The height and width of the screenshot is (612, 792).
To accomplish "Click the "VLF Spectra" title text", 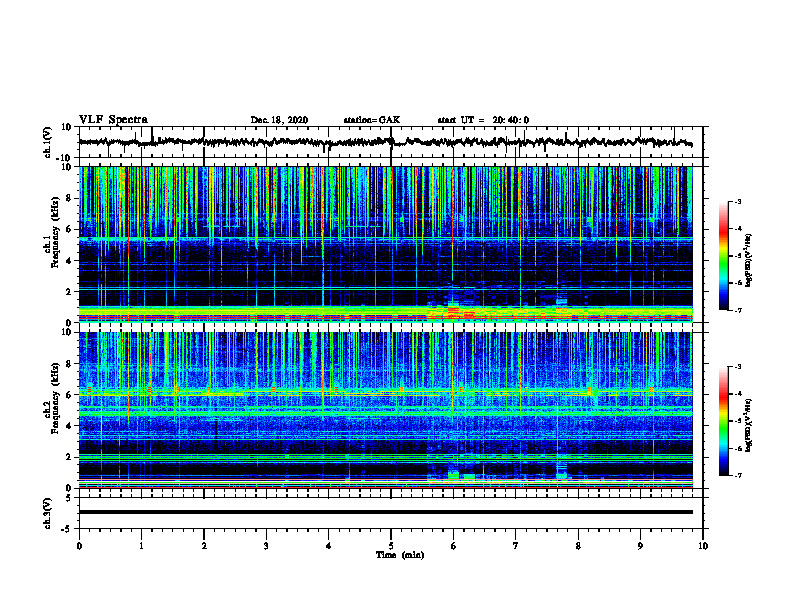I will (x=113, y=119).
